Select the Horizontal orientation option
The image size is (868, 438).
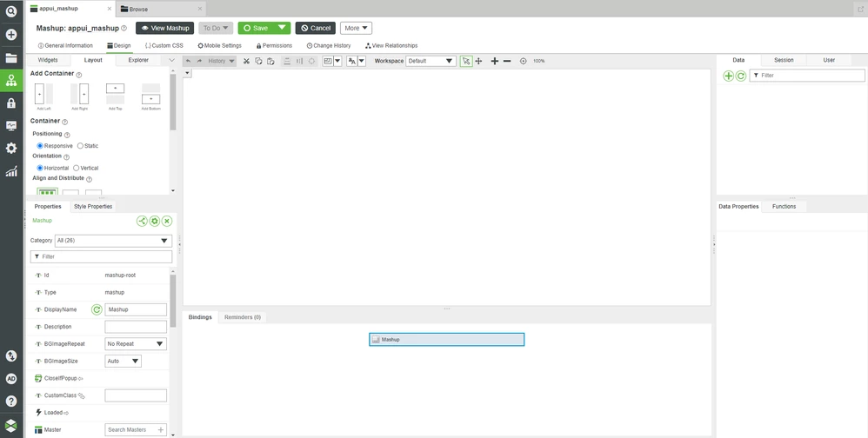tap(40, 168)
